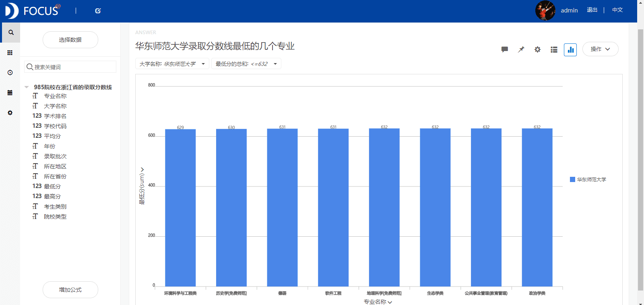Select the 所在省份 column
This screenshot has height=305, width=644.
pos(55,176)
